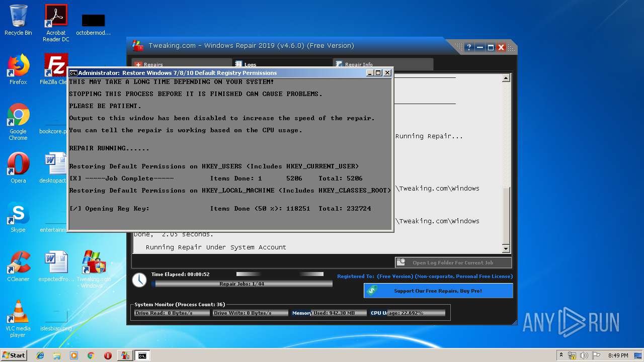Maximize the command prompt window

(378, 73)
